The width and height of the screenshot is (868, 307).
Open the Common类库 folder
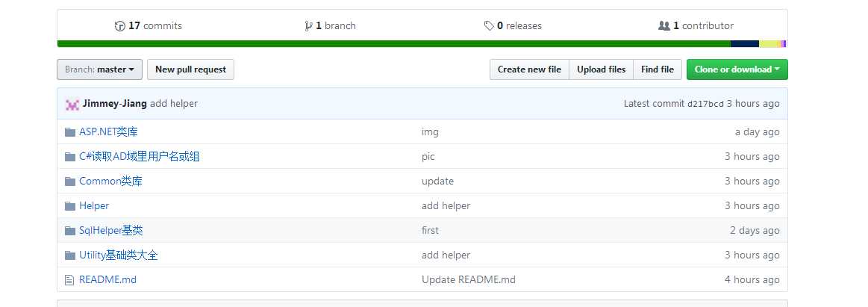(110, 182)
